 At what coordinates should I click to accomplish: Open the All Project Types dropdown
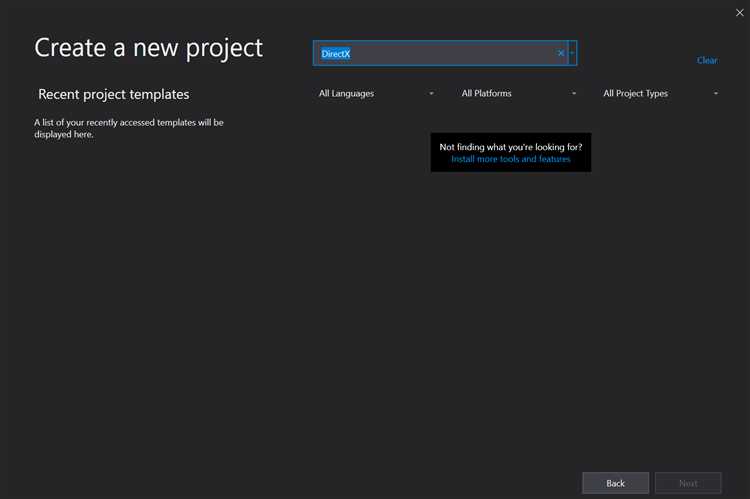[660, 93]
